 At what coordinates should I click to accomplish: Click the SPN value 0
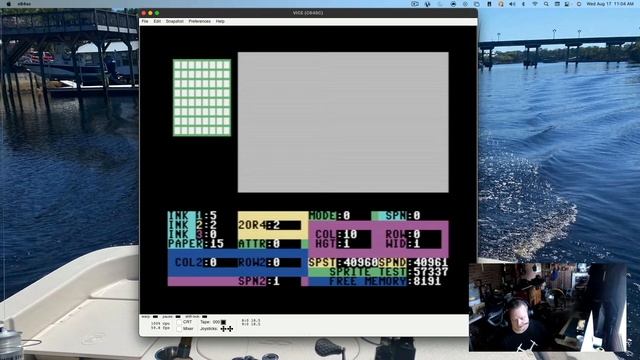[x=417, y=216]
